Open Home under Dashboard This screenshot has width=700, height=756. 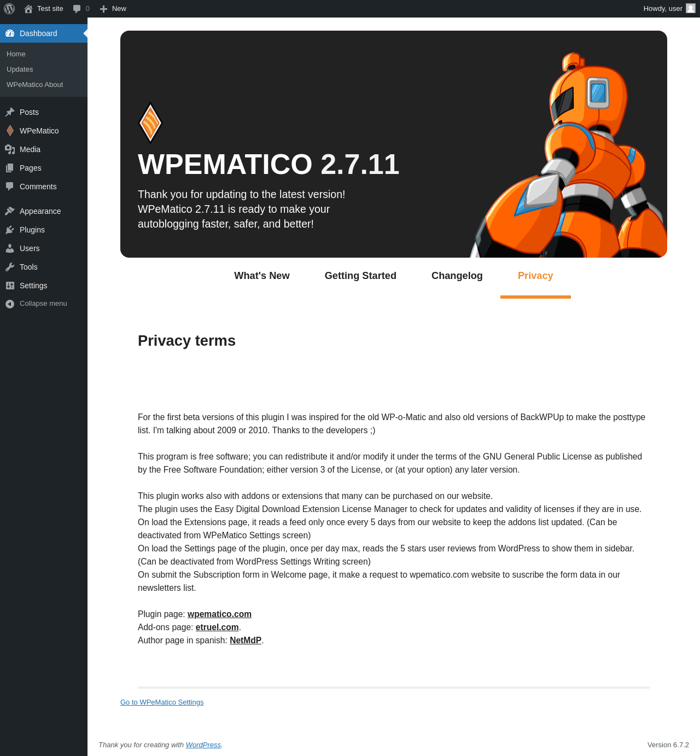[x=16, y=54]
